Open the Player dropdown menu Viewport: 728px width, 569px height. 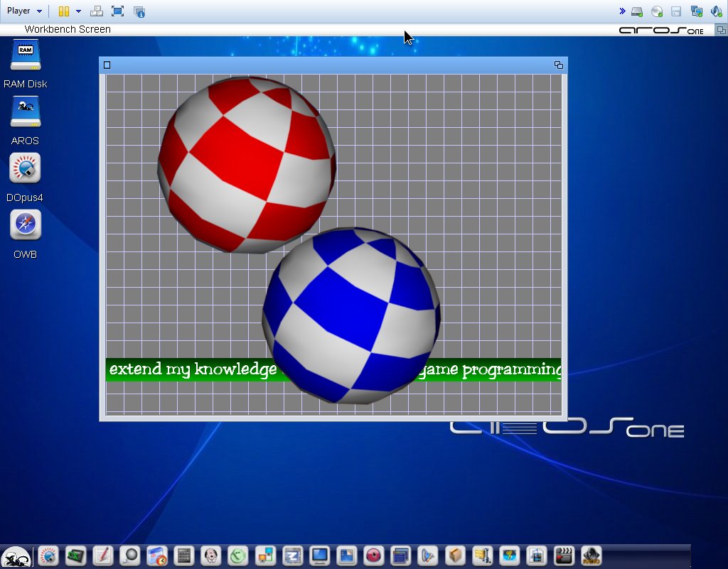25,11
